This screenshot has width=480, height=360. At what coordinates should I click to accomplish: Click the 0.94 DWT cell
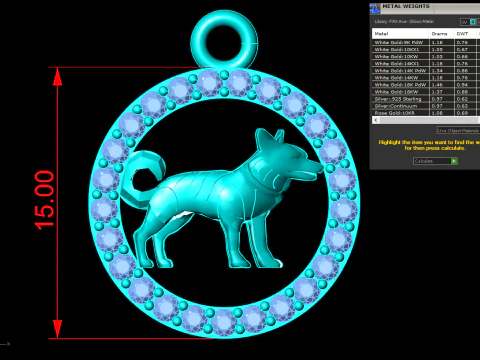point(465,85)
